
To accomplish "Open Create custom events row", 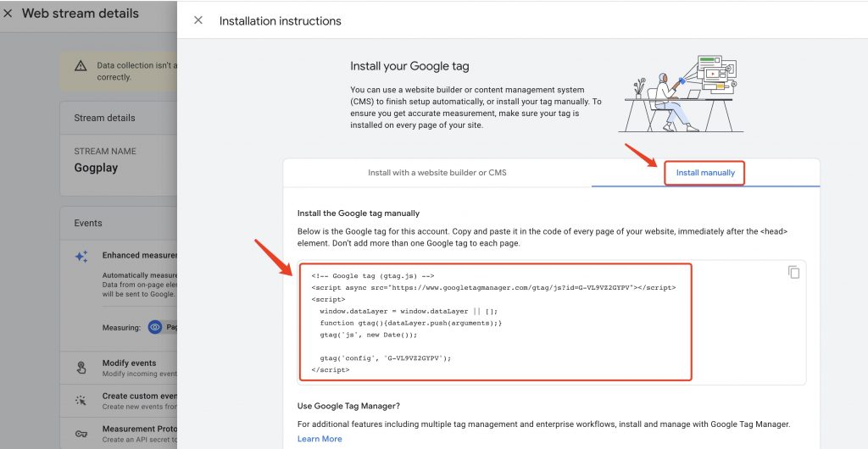I will click(119, 401).
